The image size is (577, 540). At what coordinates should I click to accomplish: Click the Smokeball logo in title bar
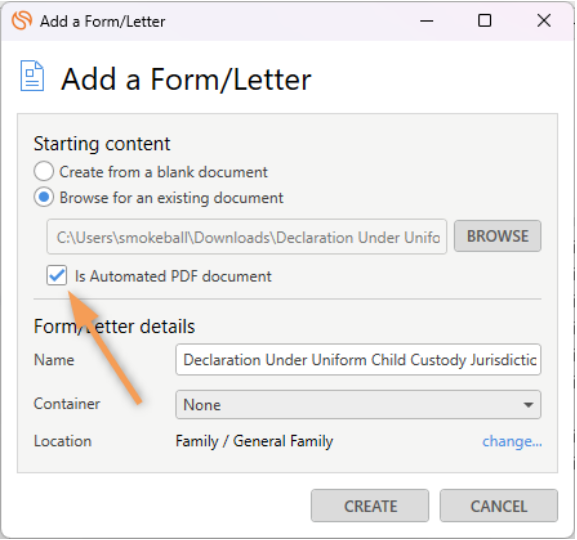[x=22, y=20]
